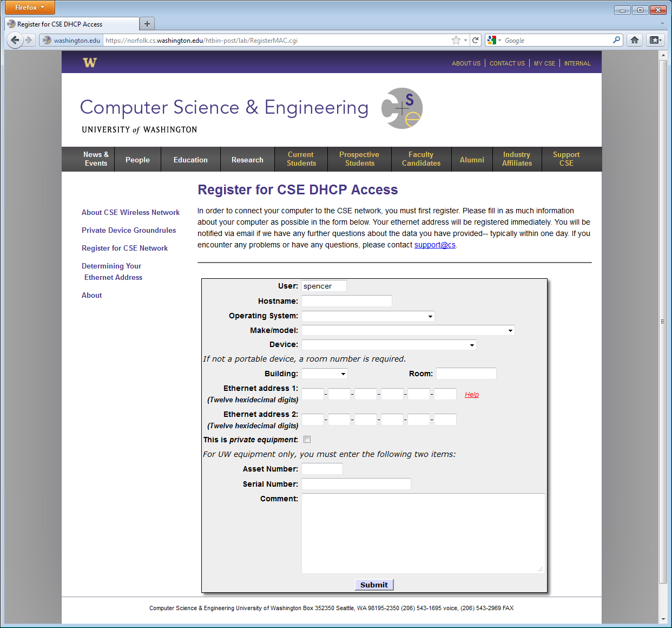Click the UW 'W' logo
The image size is (672, 628).
click(90, 63)
